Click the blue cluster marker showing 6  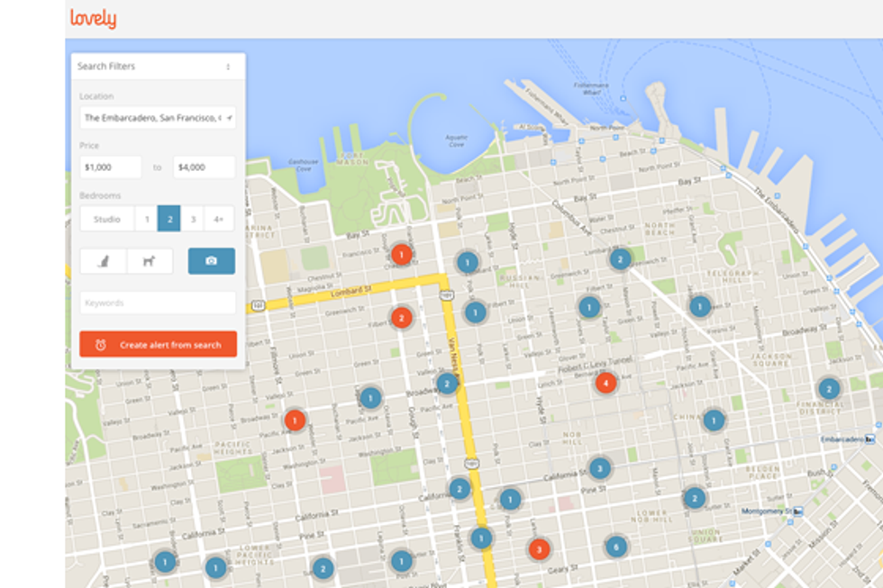tap(615, 547)
